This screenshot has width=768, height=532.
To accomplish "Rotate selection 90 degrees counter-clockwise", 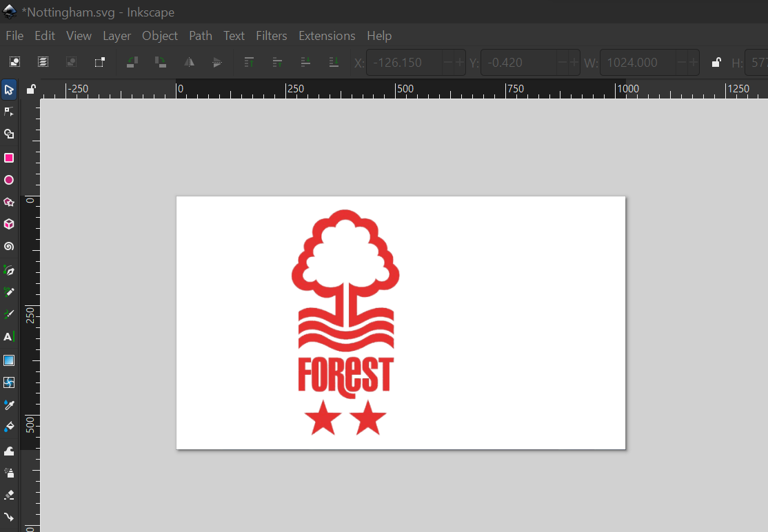I will (x=132, y=62).
